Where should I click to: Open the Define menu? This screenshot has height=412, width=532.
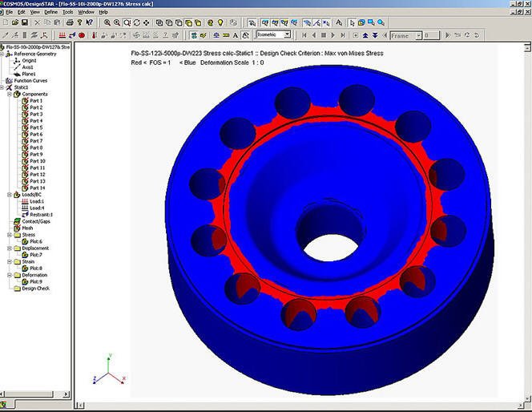(x=51, y=12)
